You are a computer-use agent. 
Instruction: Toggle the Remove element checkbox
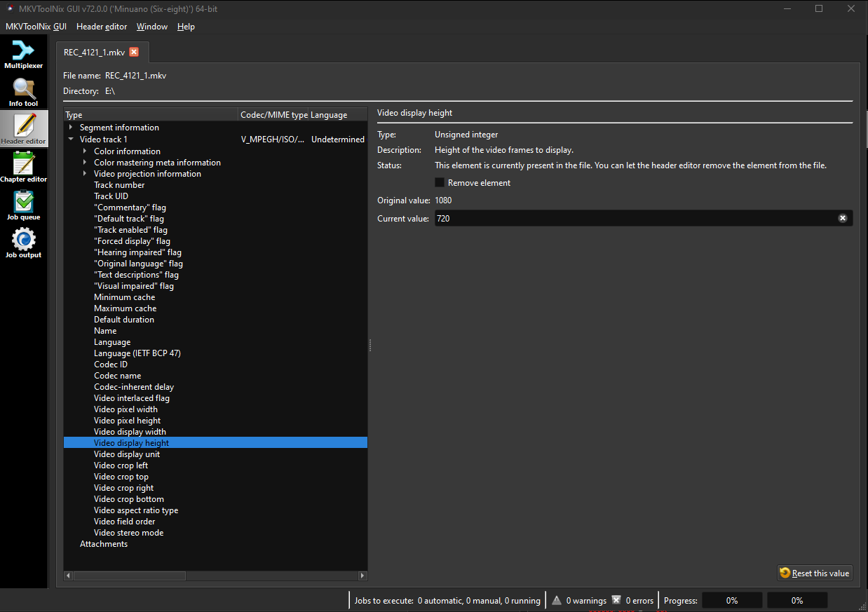(x=440, y=182)
